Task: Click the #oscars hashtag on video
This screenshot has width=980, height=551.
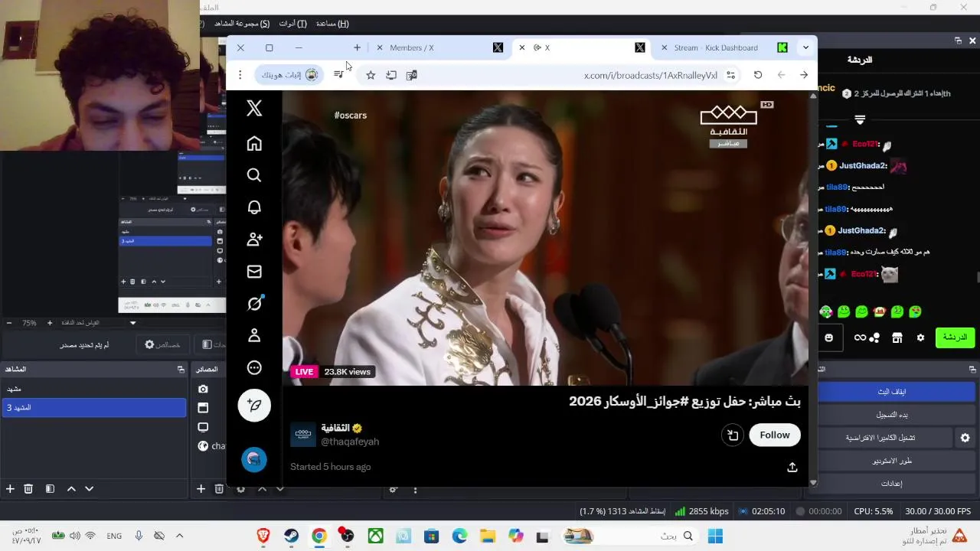Action: coord(351,116)
